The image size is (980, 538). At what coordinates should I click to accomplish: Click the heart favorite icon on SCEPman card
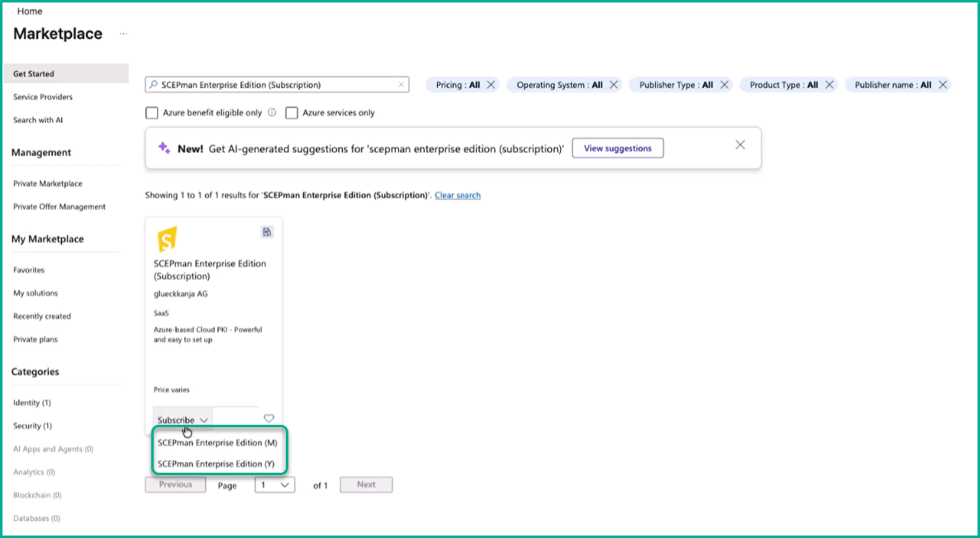pyautogui.click(x=269, y=419)
